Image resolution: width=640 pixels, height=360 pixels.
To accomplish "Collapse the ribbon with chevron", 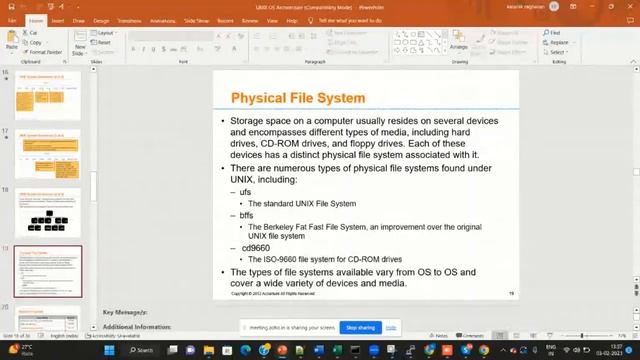I will (x=633, y=62).
